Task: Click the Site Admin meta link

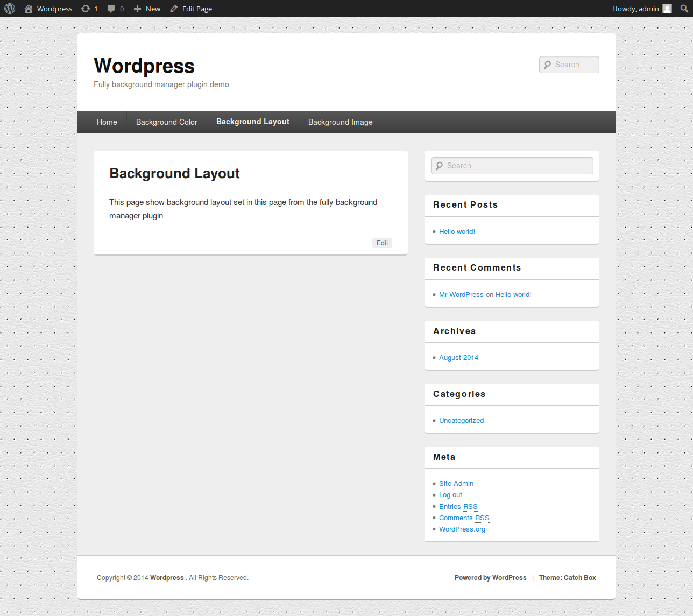Action: (x=456, y=484)
